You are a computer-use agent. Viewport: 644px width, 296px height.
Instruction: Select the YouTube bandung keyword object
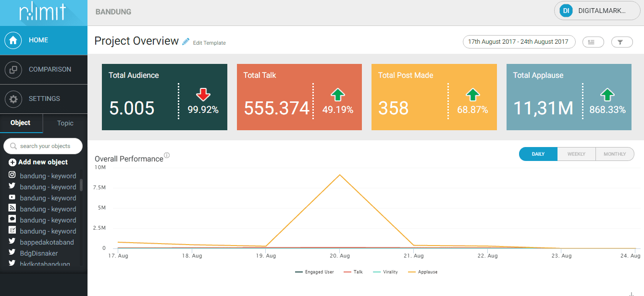[48, 198]
